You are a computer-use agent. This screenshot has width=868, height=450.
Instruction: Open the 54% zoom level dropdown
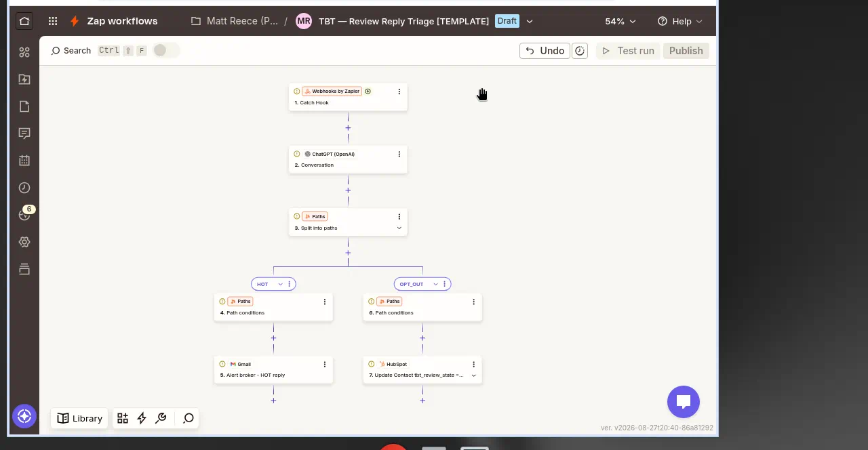pyautogui.click(x=620, y=21)
